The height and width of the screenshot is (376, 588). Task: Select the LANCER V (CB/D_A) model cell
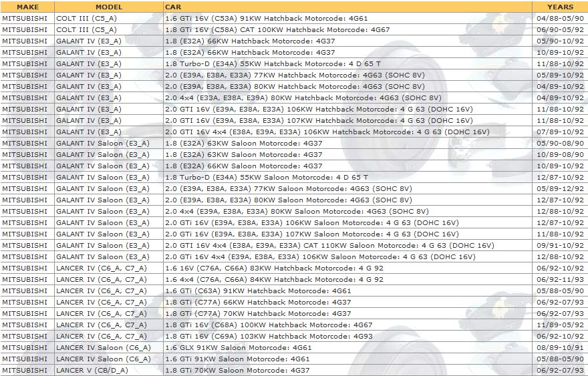coord(109,370)
